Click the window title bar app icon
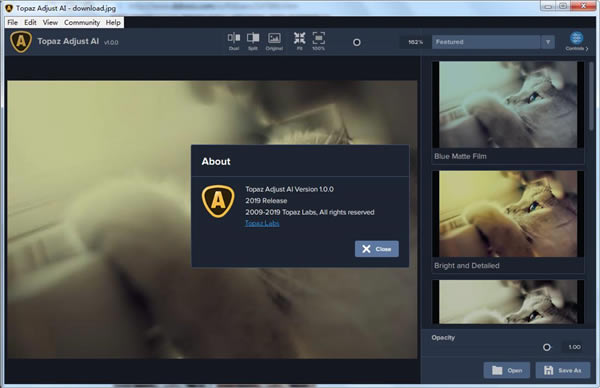 (9, 8)
